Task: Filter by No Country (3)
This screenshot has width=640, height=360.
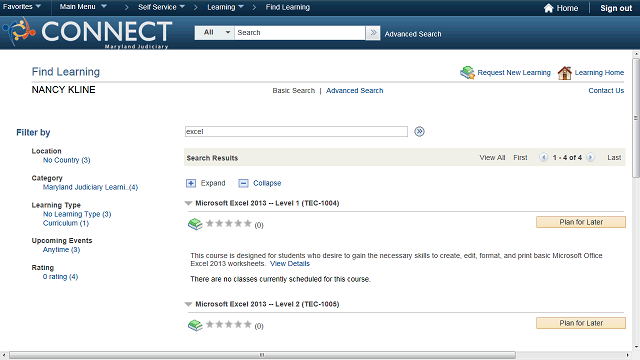Action: click(x=67, y=160)
